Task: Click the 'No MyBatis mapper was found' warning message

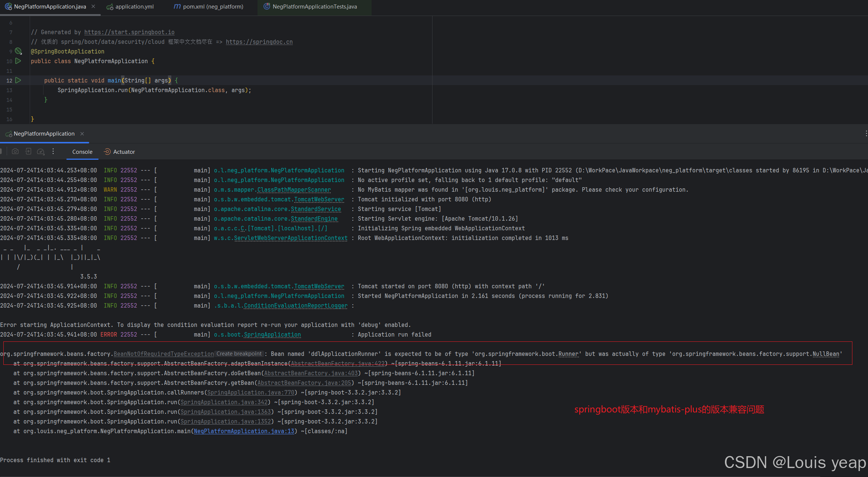Action: [523, 190]
